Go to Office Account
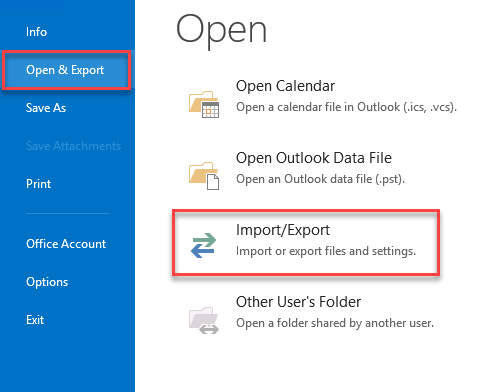This screenshot has width=503, height=392. click(x=66, y=244)
